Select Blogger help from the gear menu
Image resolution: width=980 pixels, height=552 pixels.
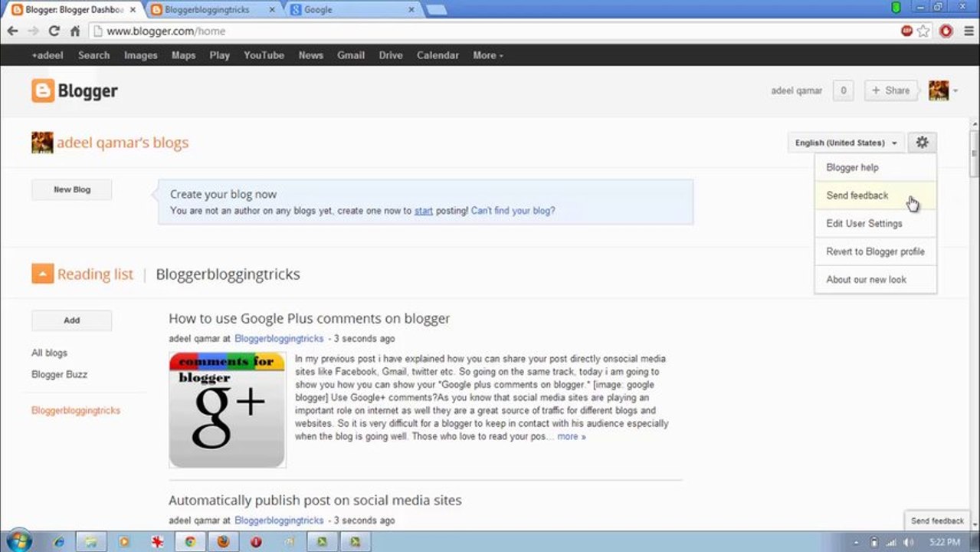point(876,167)
